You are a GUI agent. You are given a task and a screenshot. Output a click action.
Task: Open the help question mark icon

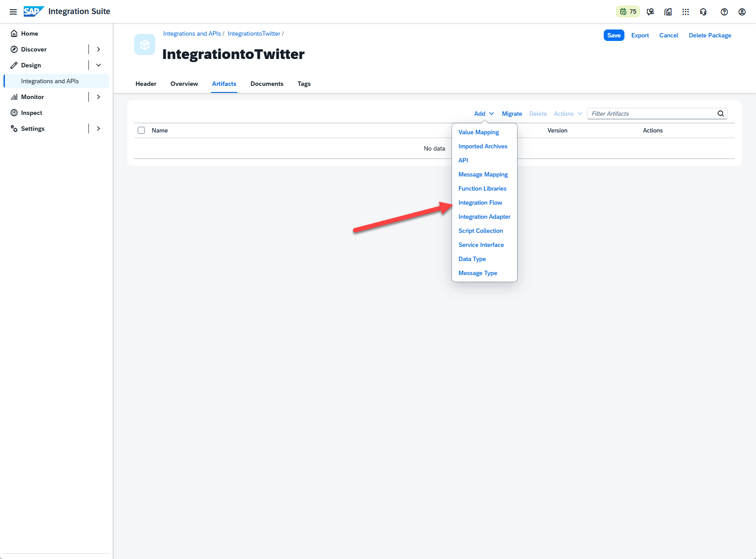coord(724,12)
